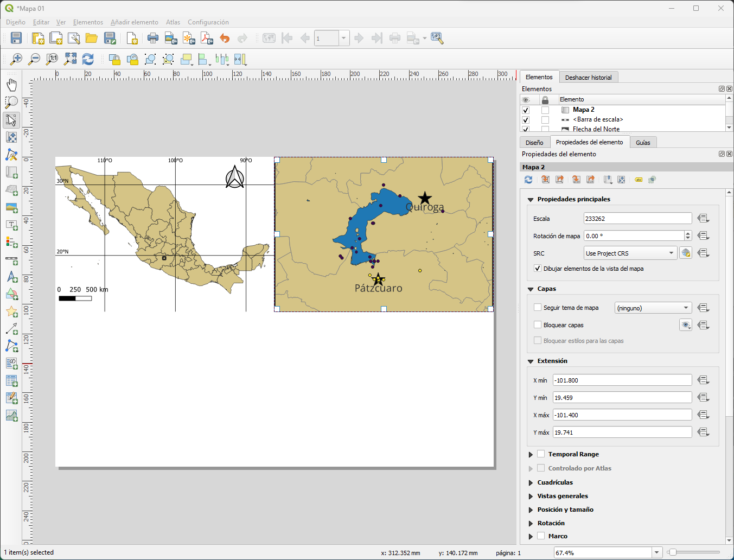734x560 pixels.
Task: Open the (ninguno) map theme dropdown
Action: (653, 308)
